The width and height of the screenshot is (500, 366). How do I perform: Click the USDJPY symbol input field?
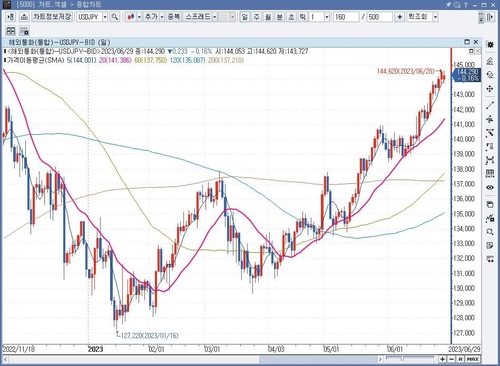(x=89, y=17)
